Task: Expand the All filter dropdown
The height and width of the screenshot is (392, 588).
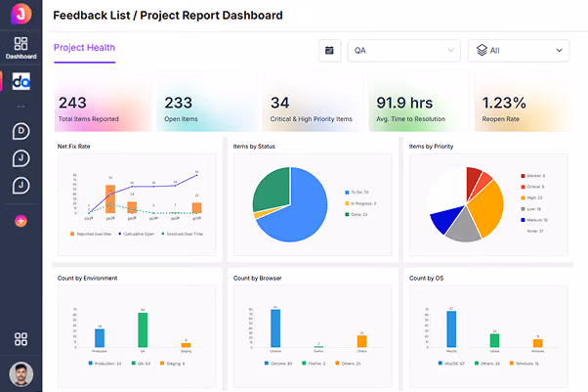Action: (x=519, y=50)
